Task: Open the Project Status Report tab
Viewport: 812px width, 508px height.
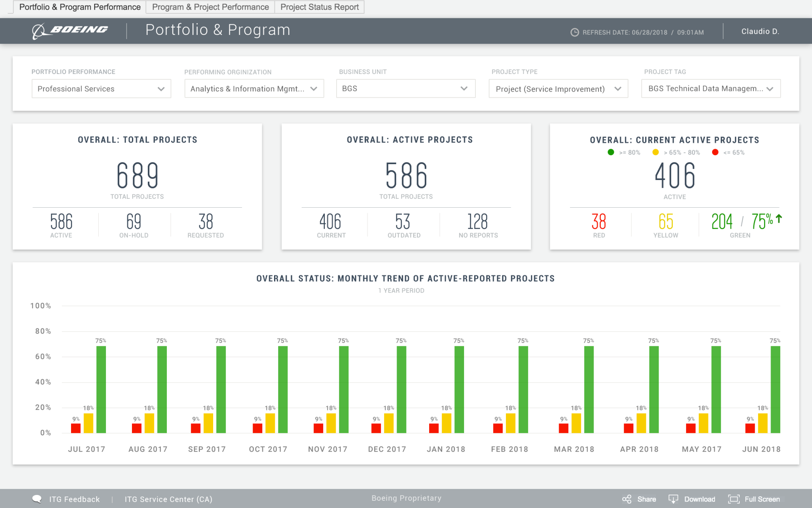Action: click(320, 7)
